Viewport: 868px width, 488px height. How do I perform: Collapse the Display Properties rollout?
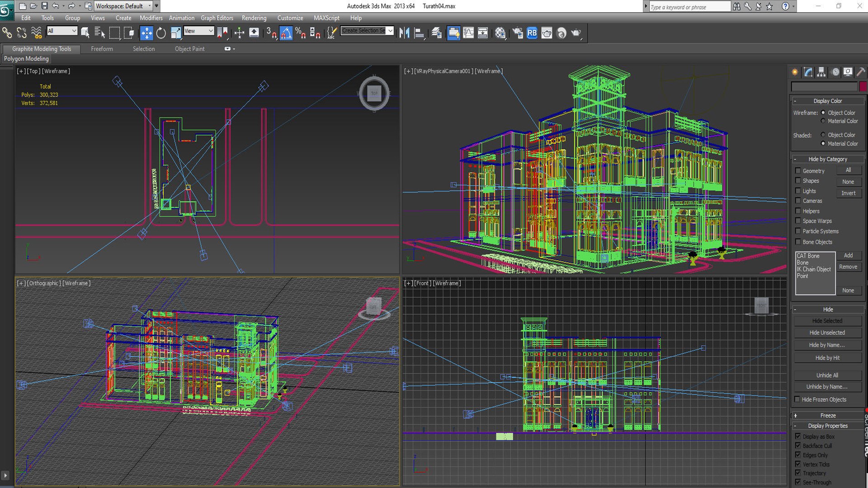(x=827, y=426)
